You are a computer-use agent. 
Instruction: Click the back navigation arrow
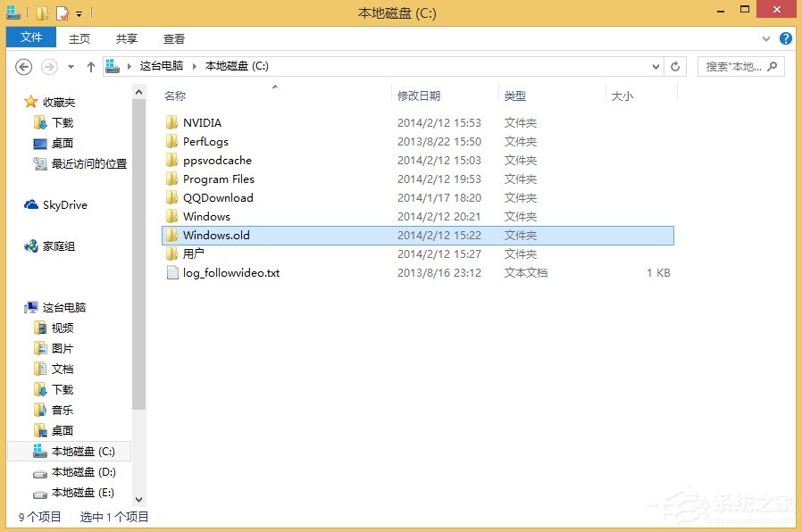[24, 65]
